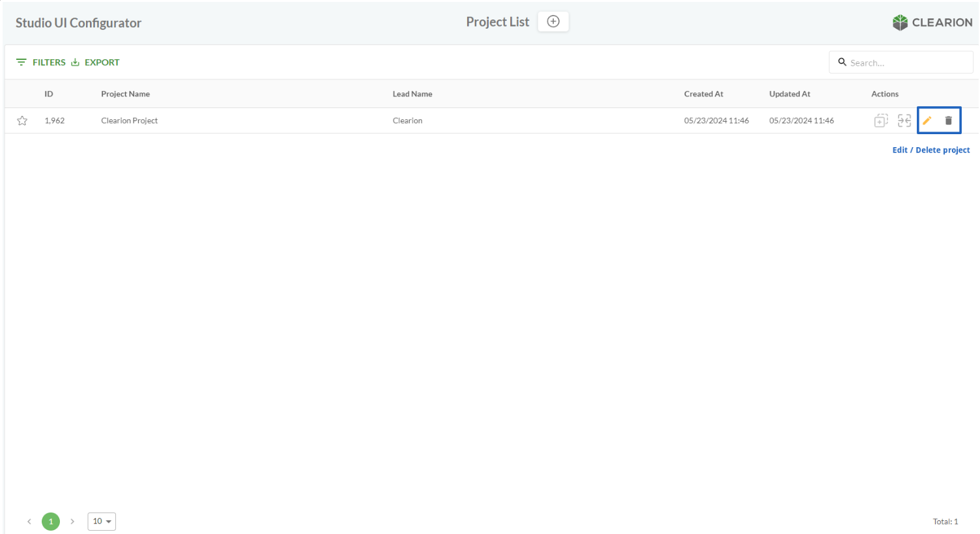Delete the project using the trash icon
Image resolution: width=980 pixels, height=534 pixels.
click(x=949, y=120)
